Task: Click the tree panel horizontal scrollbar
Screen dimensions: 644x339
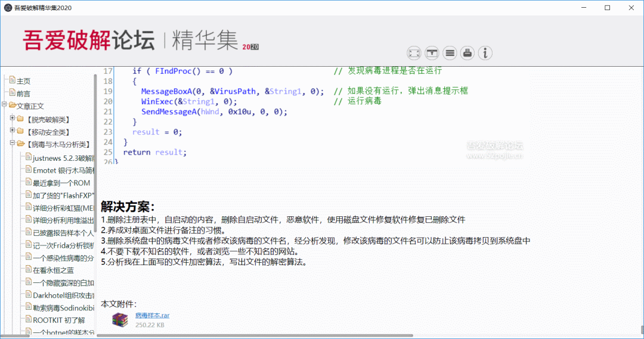Action: point(16,335)
